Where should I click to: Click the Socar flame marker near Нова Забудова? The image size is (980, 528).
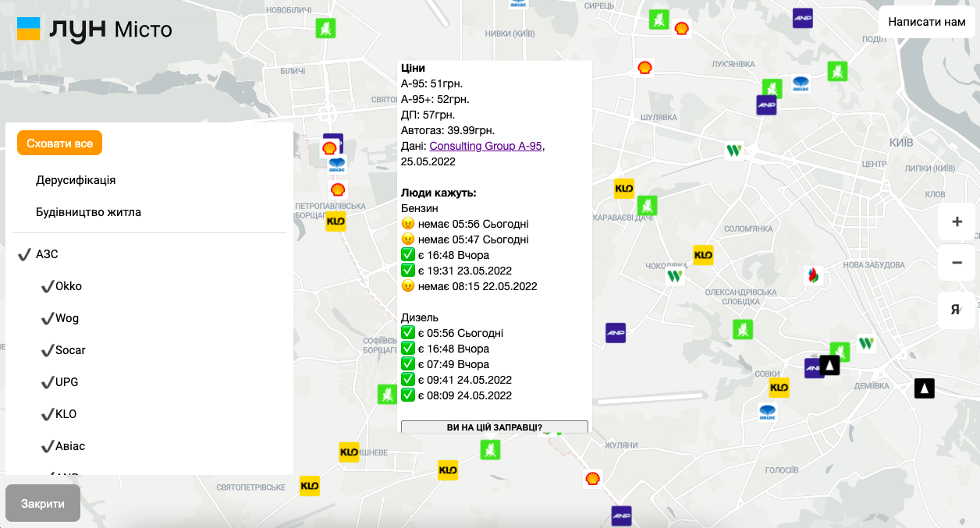813,275
